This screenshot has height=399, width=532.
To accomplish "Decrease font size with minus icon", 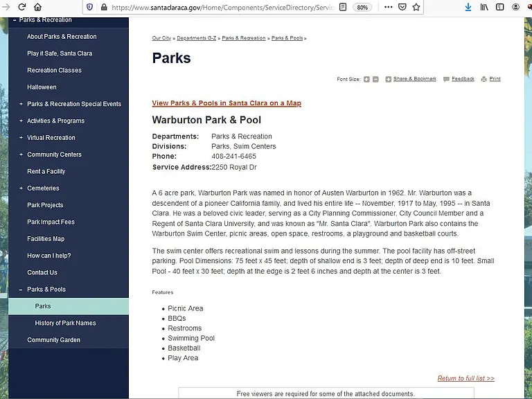I will (375, 79).
